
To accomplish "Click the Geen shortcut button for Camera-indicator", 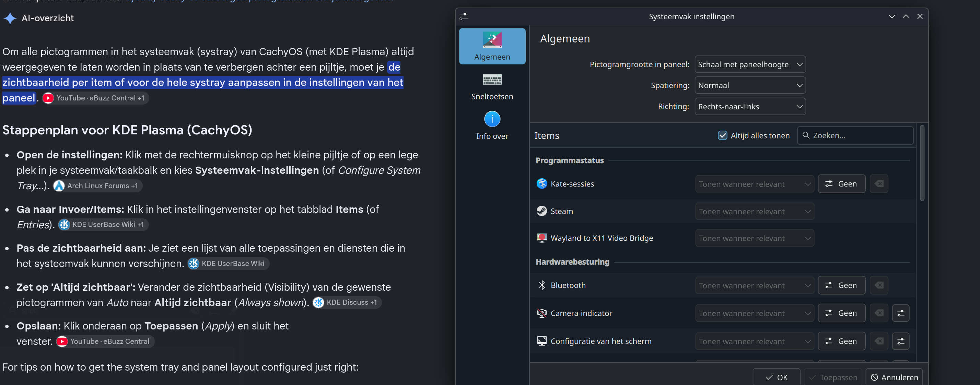I will (x=841, y=313).
